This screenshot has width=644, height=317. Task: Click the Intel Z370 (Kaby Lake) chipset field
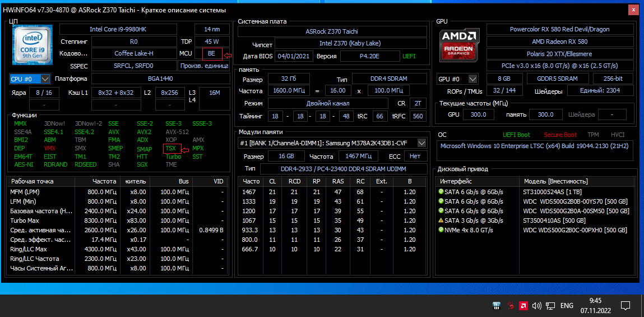point(350,43)
